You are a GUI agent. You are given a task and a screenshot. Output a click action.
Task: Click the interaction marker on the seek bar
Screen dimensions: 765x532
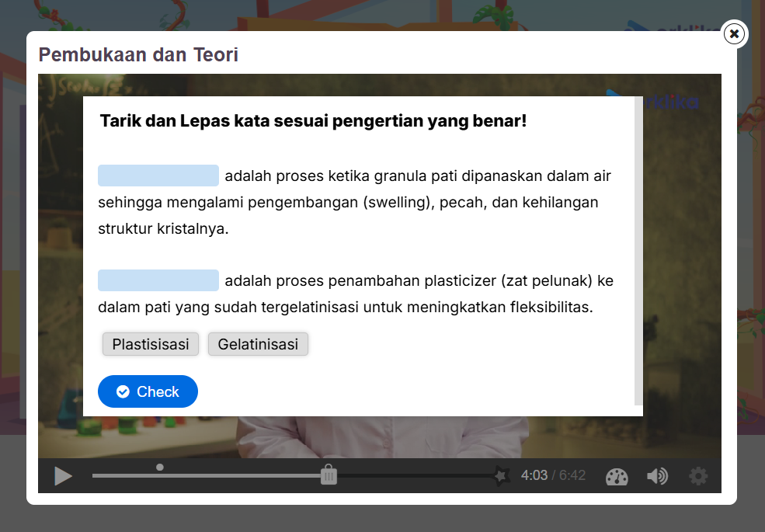(x=329, y=475)
